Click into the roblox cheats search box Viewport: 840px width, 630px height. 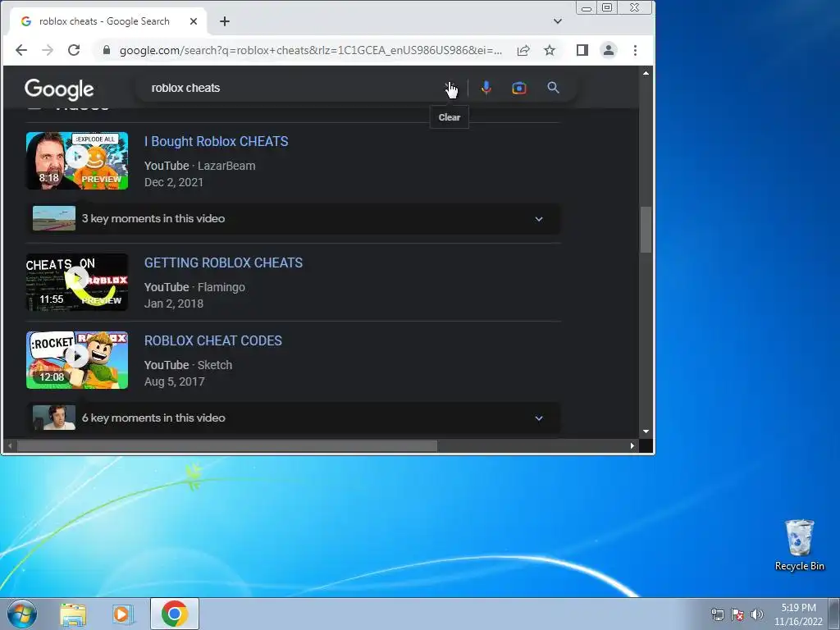290,88
